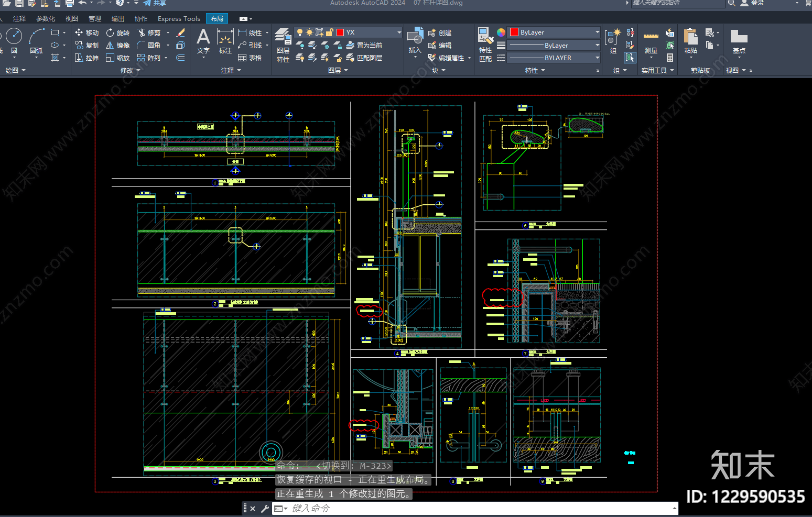Select the 移动 (Move) tool
This screenshot has width=812, height=517.
point(86,32)
